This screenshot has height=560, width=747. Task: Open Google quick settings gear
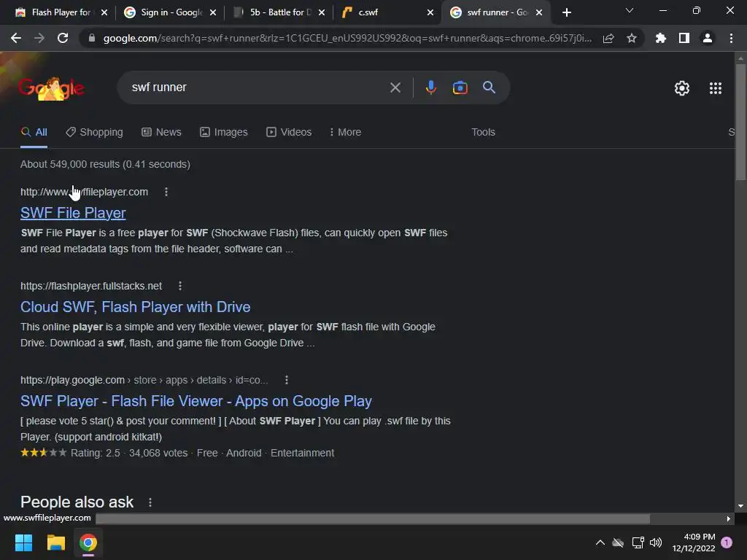(x=682, y=88)
